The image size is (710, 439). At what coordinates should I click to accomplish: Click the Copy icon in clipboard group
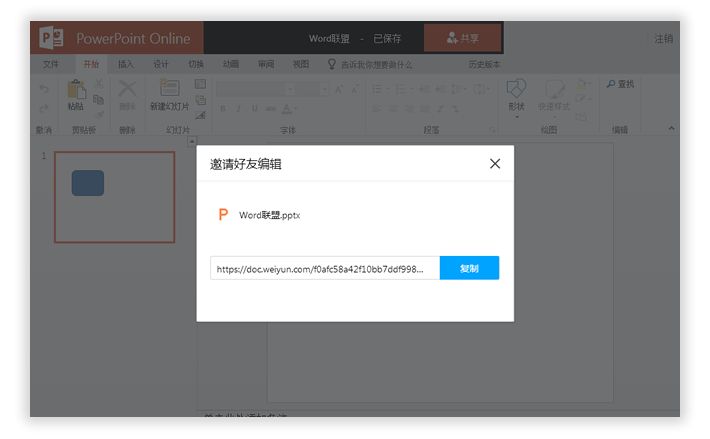[98, 99]
